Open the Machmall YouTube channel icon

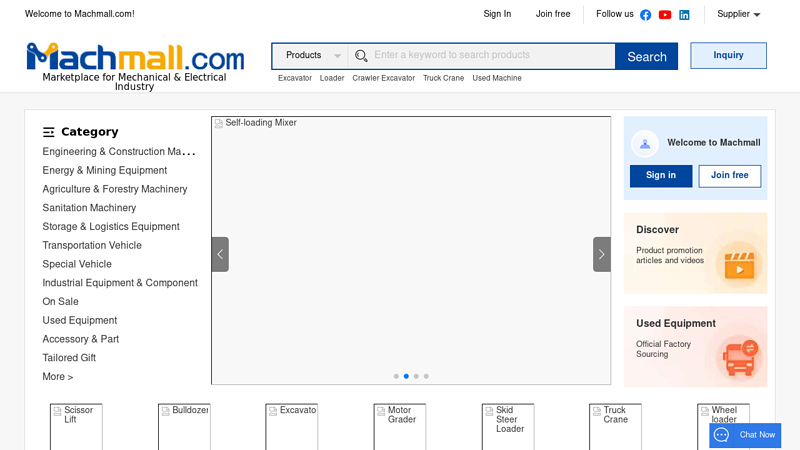[x=665, y=15]
